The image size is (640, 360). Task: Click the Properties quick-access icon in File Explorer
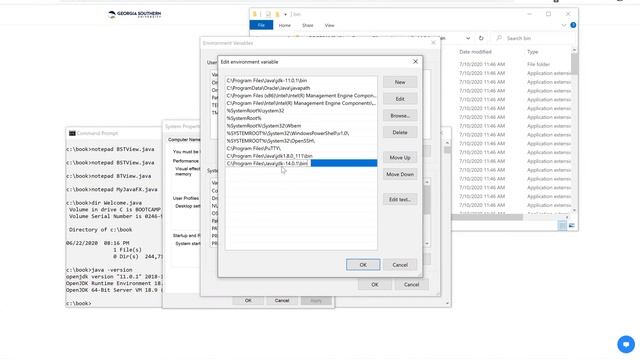pyautogui.click(x=268, y=14)
